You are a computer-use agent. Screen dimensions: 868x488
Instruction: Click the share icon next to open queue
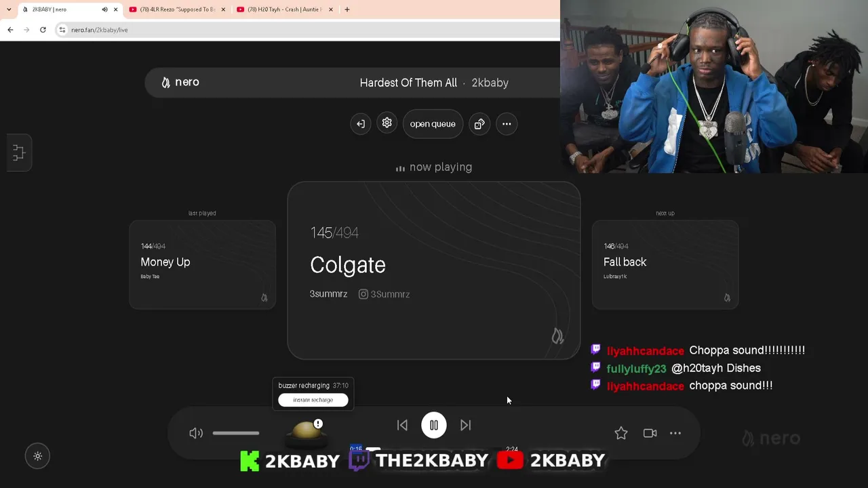tap(479, 124)
